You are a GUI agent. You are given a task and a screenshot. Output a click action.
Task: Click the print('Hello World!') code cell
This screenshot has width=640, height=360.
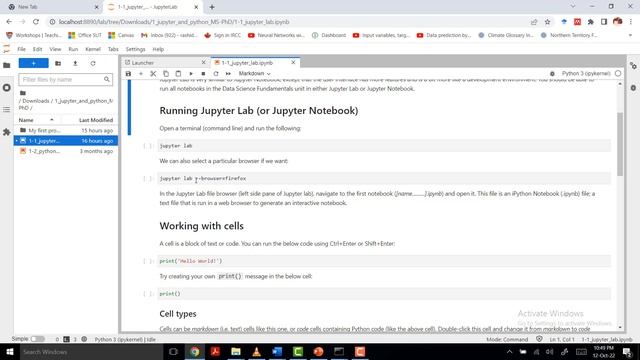384,261
